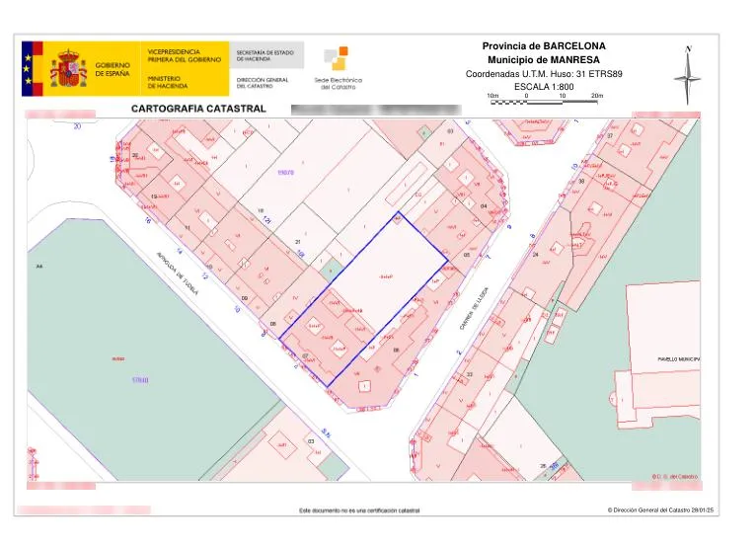
Task: Click the PAVELLO MUNICIPAL building label
Action: point(679,359)
